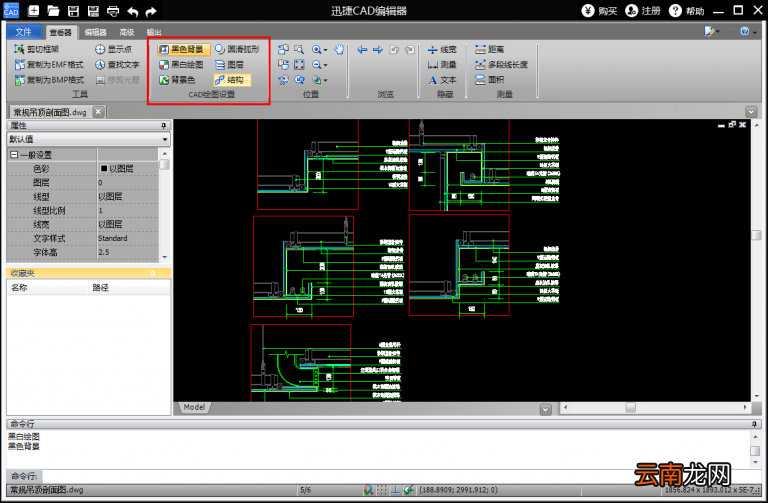The width and height of the screenshot is (768, 503).
Task: Click the previous view zoom icon
Action: tap(299, 80)
